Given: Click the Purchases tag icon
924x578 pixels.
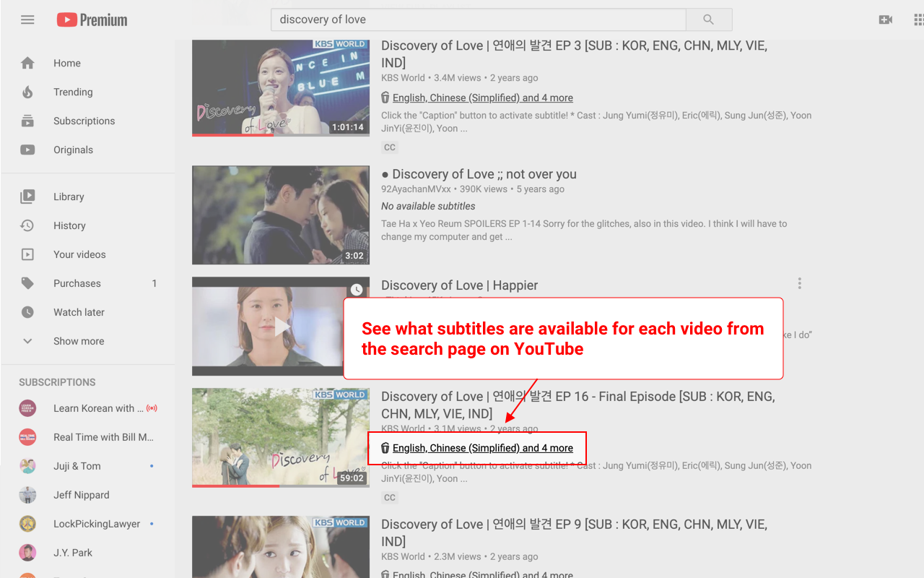Looking at the screenshot, I should pyautogui.click(x=27, y=283).
